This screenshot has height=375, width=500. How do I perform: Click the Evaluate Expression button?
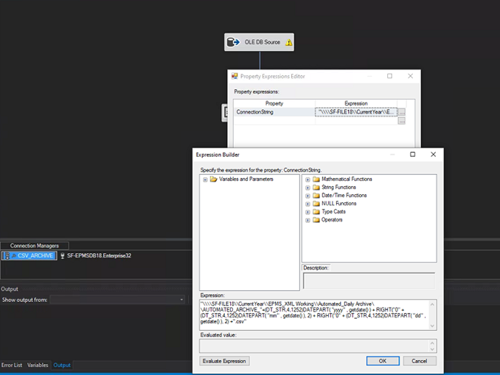click(224, 361)
